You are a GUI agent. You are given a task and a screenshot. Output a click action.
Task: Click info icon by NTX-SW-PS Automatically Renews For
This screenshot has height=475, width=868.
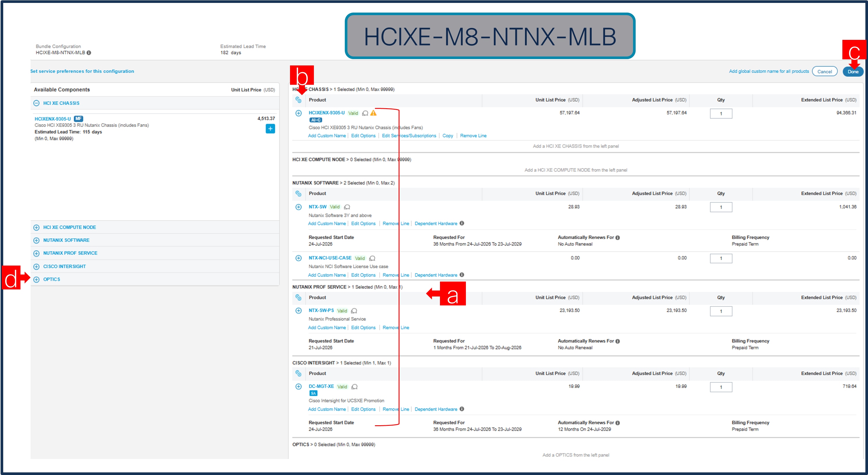618,341
